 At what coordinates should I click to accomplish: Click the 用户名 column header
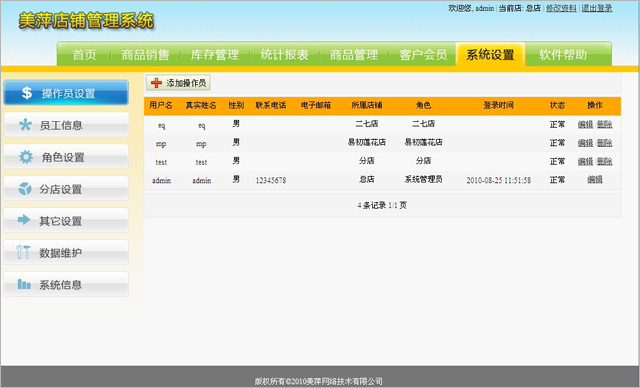(160, 106)
